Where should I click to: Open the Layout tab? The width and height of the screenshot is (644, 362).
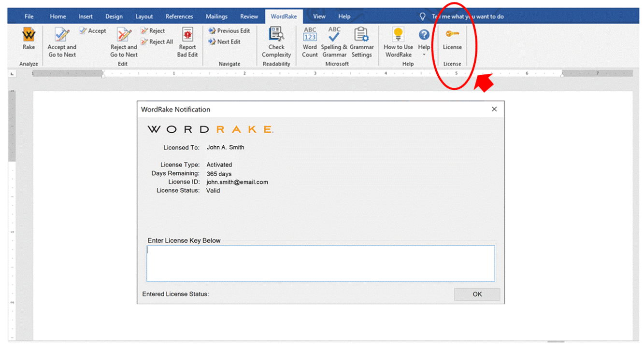pos(144,16)
